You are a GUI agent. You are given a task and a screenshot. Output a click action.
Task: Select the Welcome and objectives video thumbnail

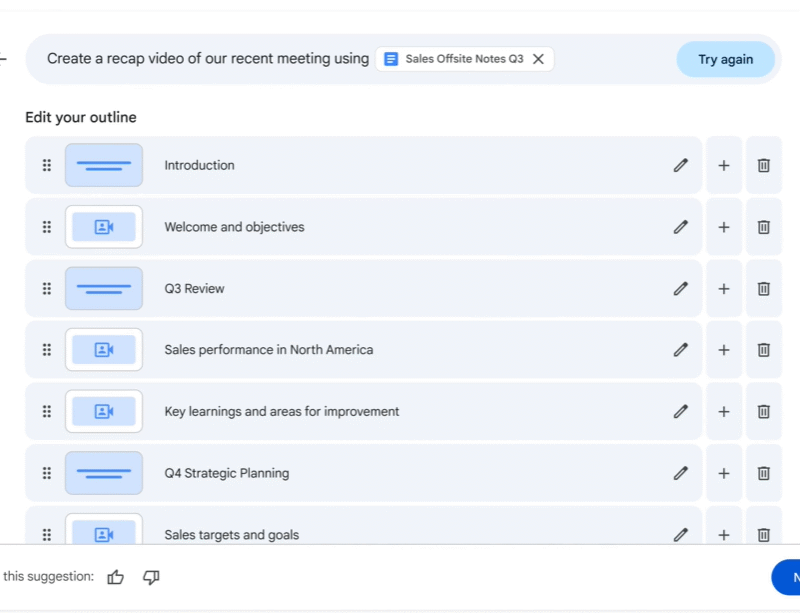click(104, 227)
